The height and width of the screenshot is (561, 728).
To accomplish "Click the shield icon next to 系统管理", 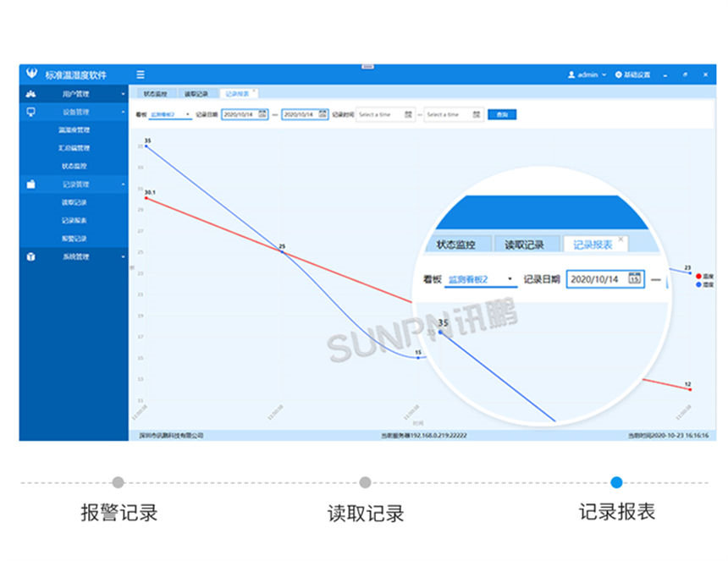I will pyautogui.click(x=31, y=256).
